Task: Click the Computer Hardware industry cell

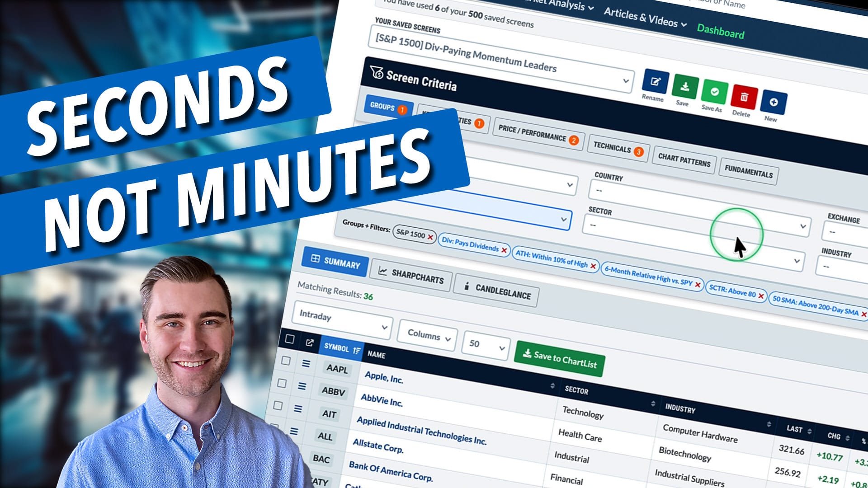Action: tap(700, 433)
